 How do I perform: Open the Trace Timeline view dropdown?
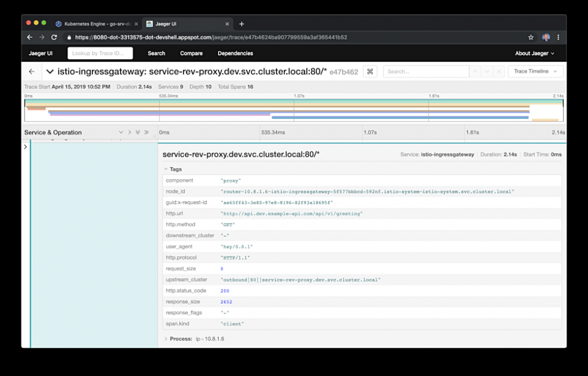(x=535, y=71)
